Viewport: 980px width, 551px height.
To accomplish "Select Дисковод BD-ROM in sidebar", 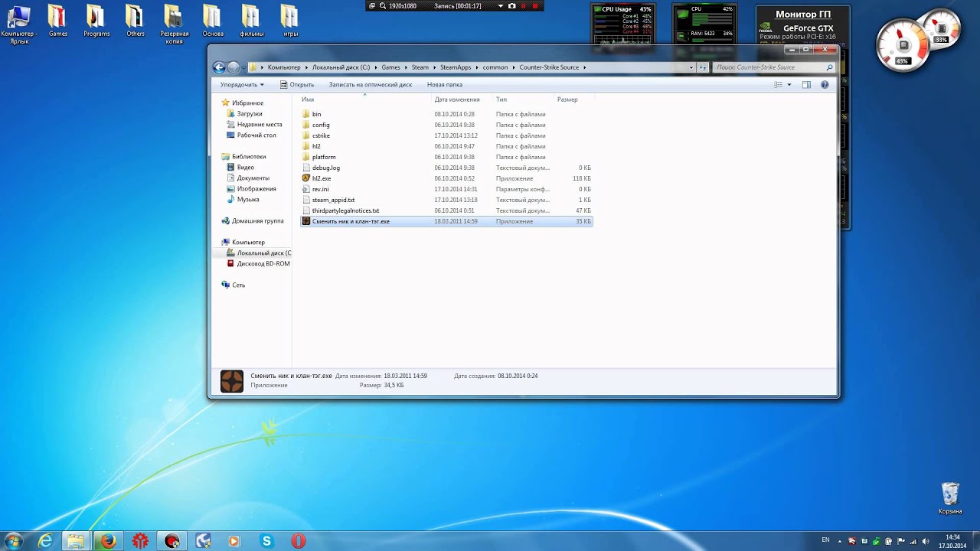I will point(263,263).
